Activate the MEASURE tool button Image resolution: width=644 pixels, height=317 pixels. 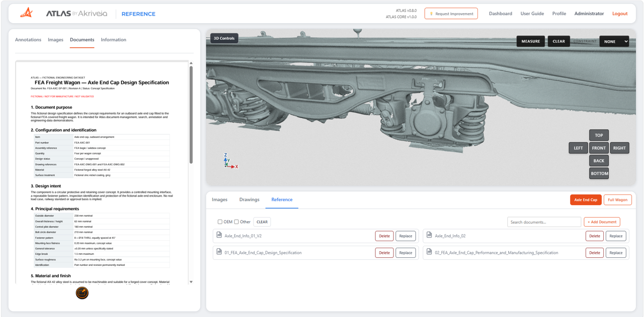pyautogui.click(x=531, y=41)
